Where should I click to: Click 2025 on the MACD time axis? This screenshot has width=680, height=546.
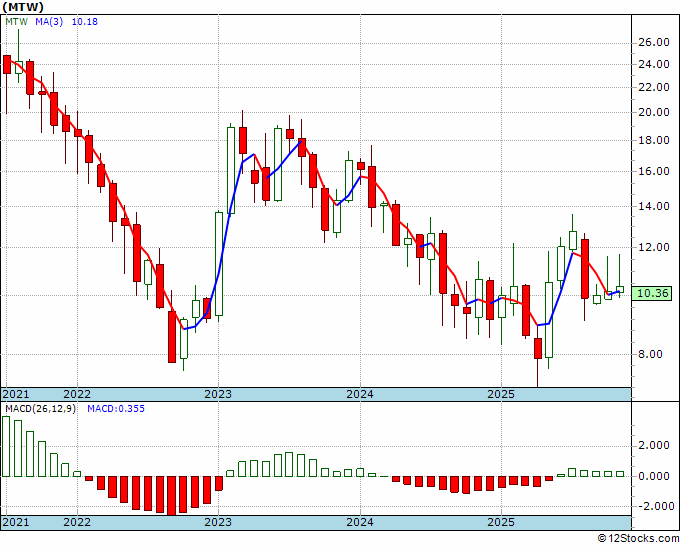pyautogui.click(x=501, y=522)
